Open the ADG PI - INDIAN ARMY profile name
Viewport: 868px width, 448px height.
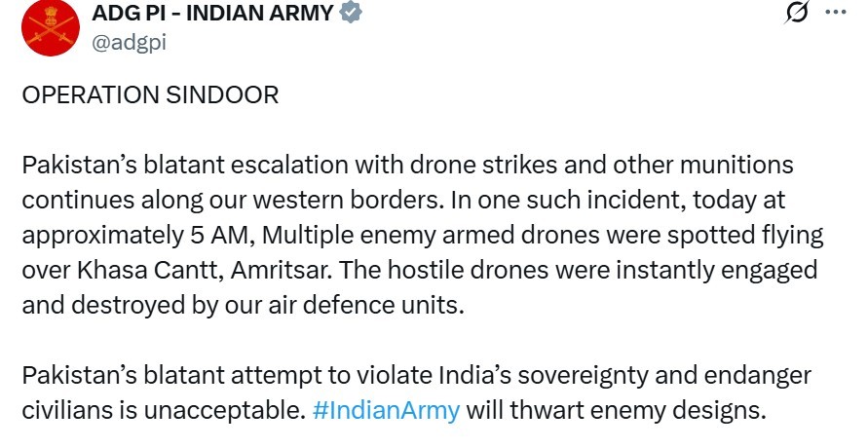coord(212,13)
